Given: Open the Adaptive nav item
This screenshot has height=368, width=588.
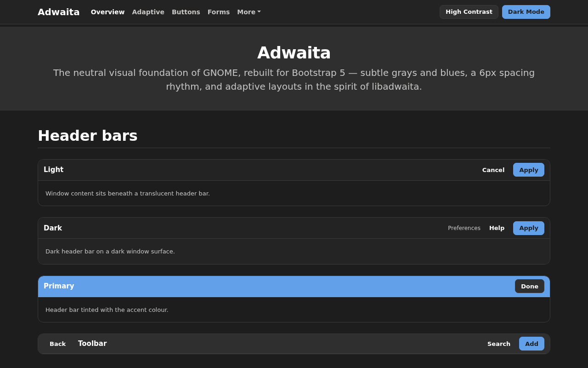Looking at the screenshot, I should 148,12.
